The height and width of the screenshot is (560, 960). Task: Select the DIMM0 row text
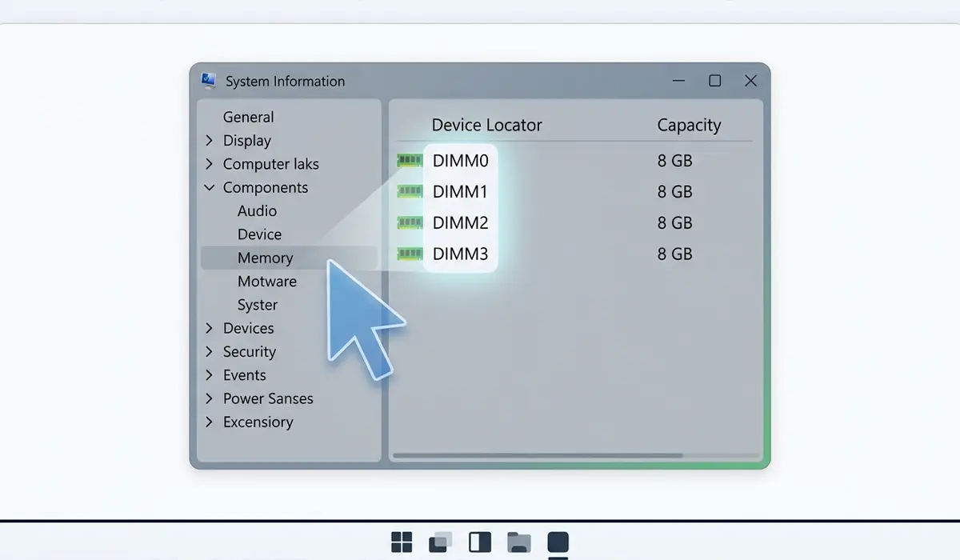(x=460, y=161)
